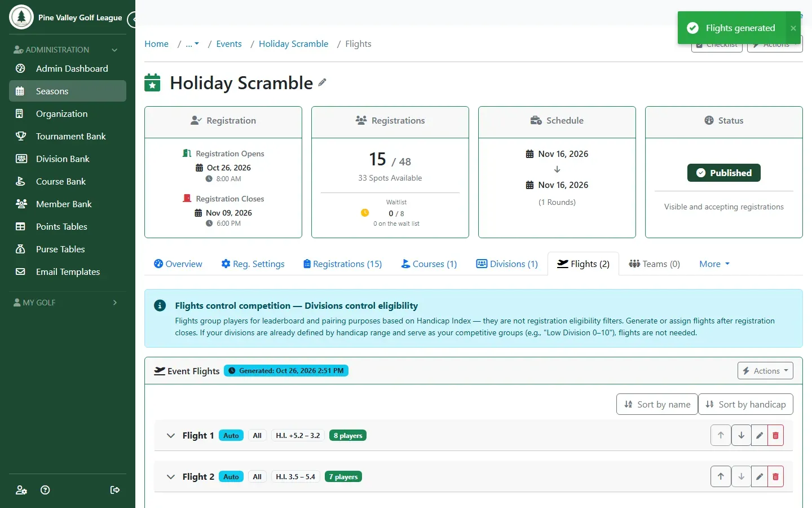Sort flights by name
812x508 pixels.
[657, 404]
